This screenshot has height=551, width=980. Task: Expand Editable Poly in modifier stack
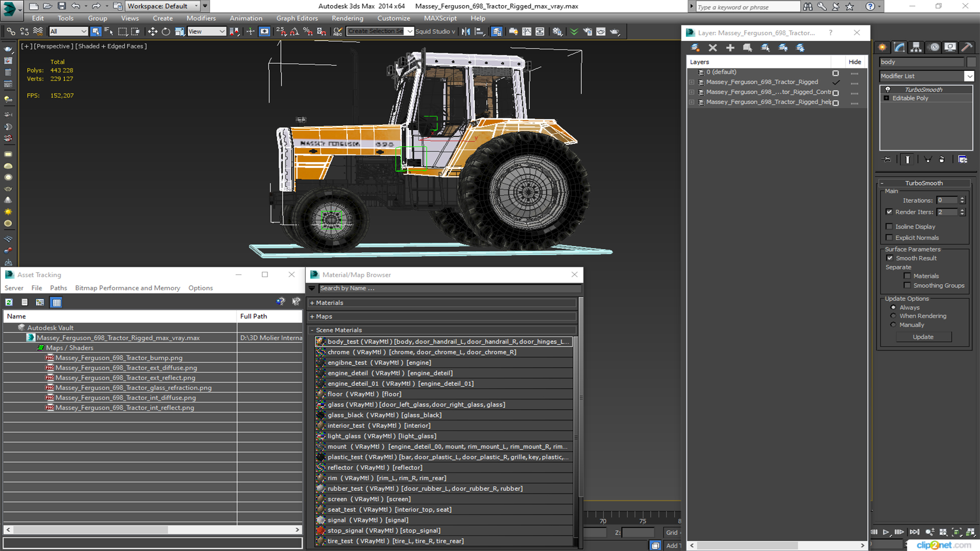(x=887, y=98)
